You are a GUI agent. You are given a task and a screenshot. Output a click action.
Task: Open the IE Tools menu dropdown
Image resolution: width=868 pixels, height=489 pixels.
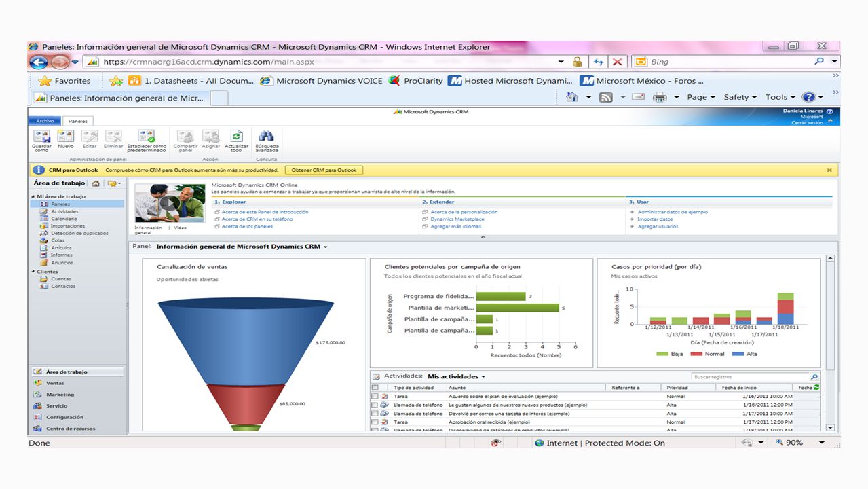coord(780,97)
